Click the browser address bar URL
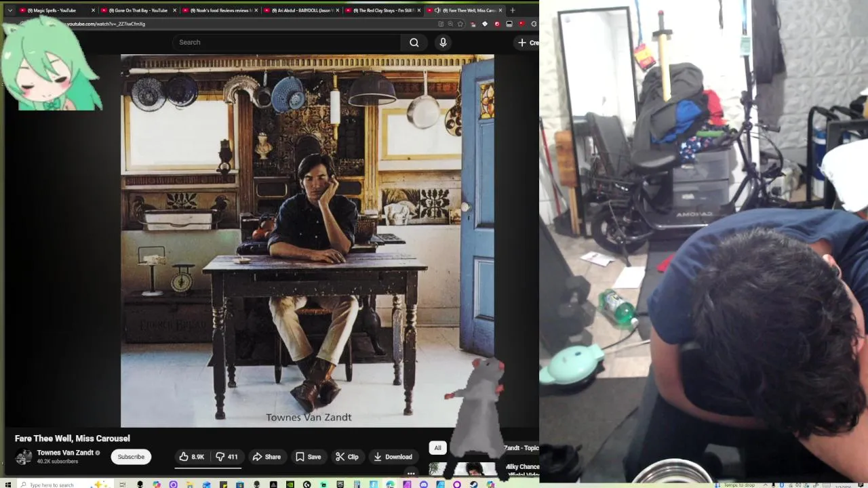This screenshot has height=488, width=868. 106,24
